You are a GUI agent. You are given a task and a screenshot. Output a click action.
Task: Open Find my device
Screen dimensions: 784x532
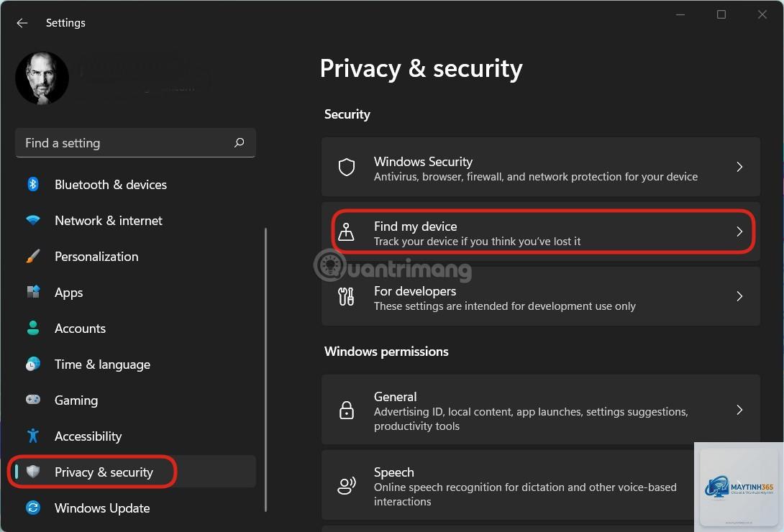point(541,231)
